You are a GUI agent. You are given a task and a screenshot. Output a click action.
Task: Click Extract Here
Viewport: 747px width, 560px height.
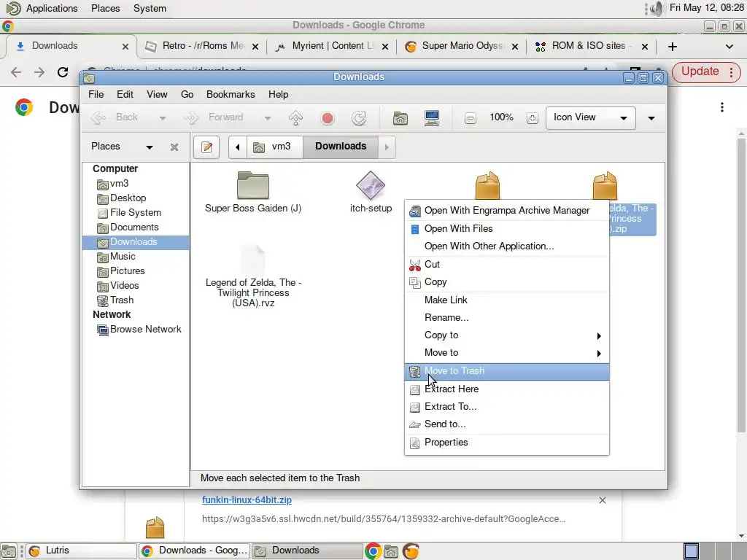pyautogui.click(x=507, y=389)
